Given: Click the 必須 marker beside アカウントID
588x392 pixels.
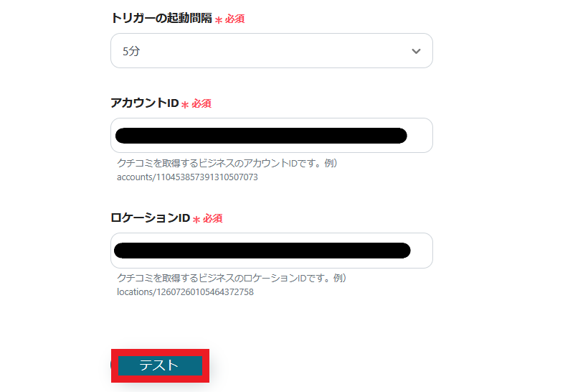Looking at the screenshot, I should (201, 103).
